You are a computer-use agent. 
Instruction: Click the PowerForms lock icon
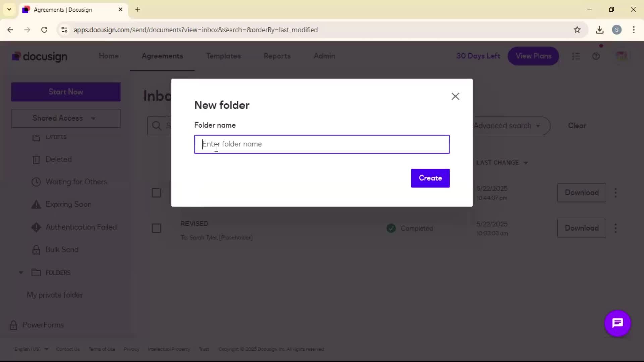pos(13,325)
